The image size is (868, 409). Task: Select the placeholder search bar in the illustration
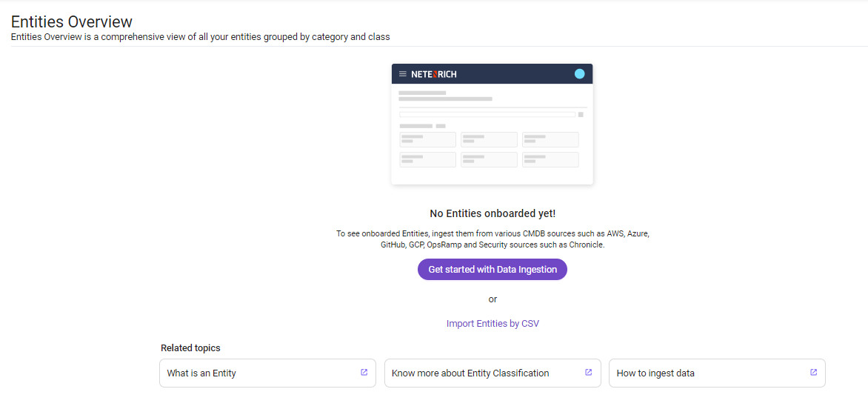click(x=487, y=115)
